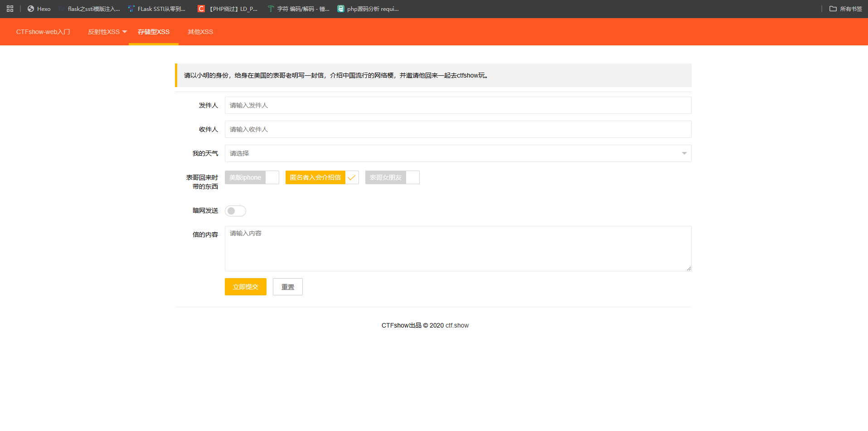Open the Hexo bookmark
The width and height of the screenshot is (868, 431).
coord(39,9)
